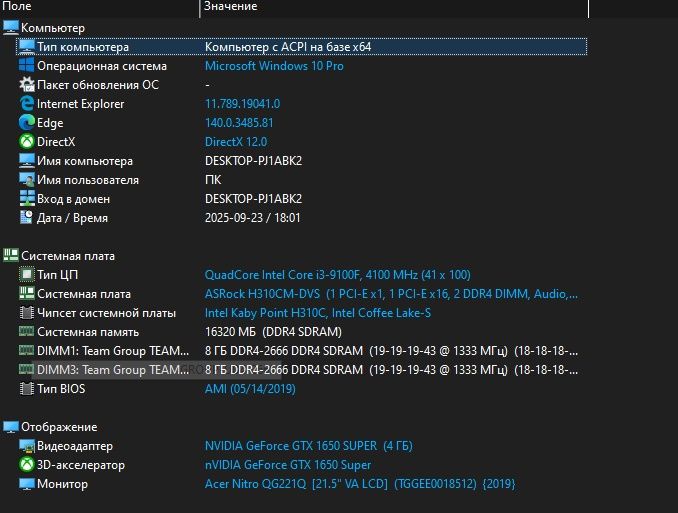Click the network icon beside Вход в домен
678x513 pixels.
click(26, 199)
